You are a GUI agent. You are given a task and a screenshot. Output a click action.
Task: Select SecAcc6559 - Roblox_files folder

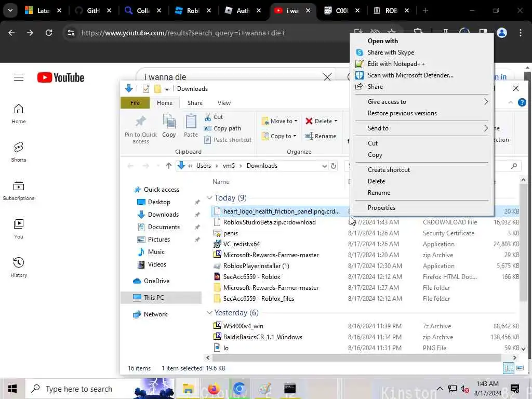258,299
